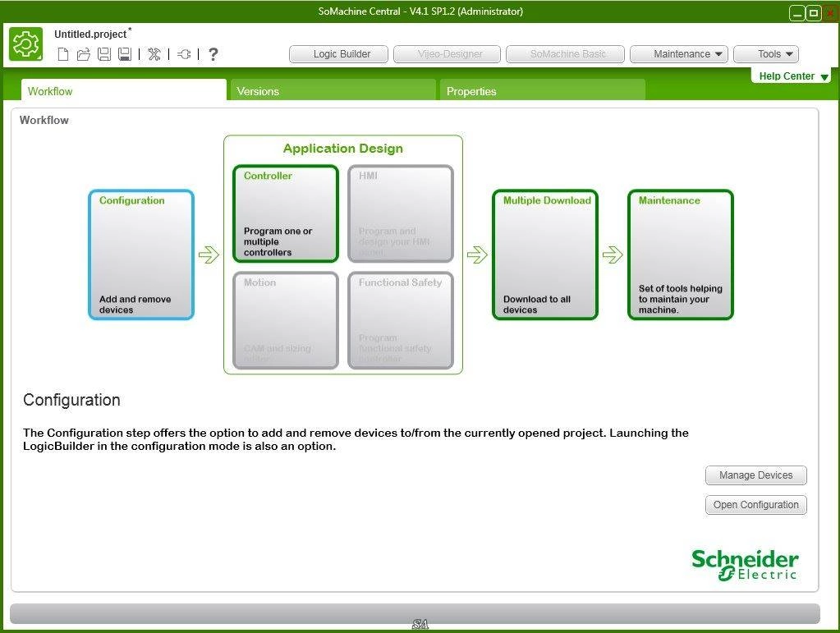Screen dimensions: 840x633
Task: Click the plug connection icon in the toolbar
Action: point(184,54)
